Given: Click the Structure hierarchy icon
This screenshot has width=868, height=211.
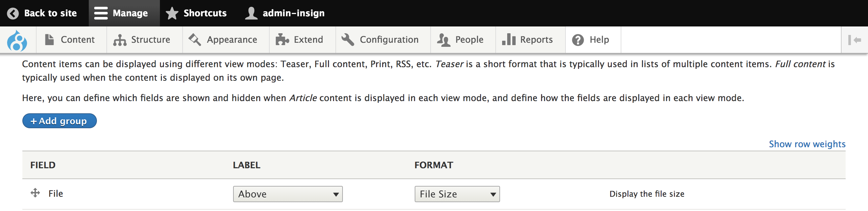Looking at the screenshot, I should coord(120,40).
